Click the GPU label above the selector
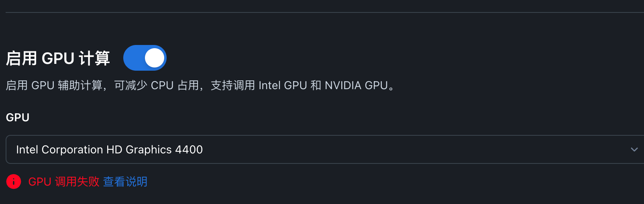644x204 pixels. [18, 117]
